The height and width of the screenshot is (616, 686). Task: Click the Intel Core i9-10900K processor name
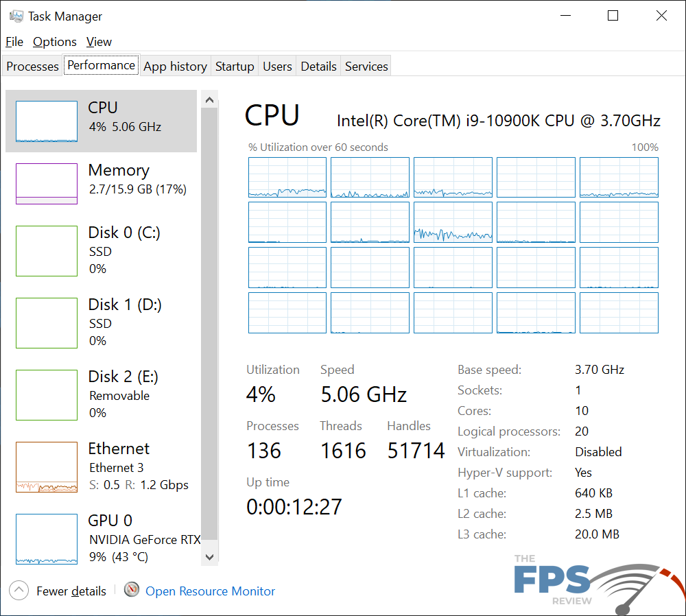point(498,121)
